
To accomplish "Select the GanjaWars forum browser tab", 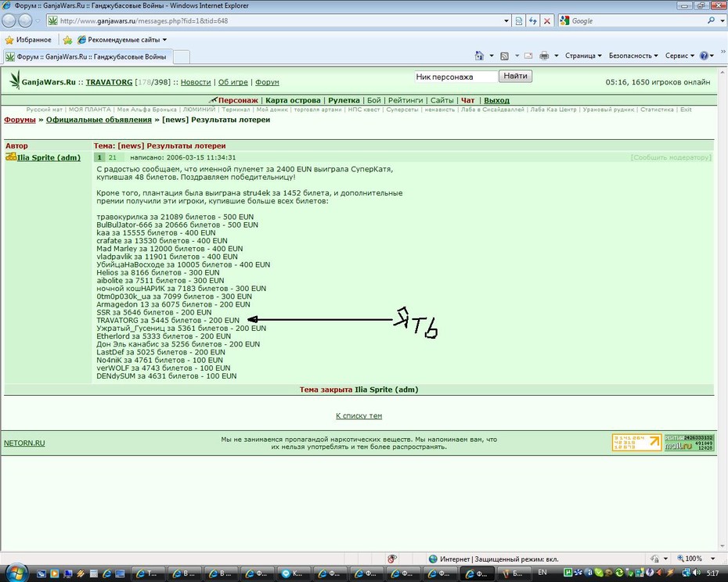I will (88, 56).
